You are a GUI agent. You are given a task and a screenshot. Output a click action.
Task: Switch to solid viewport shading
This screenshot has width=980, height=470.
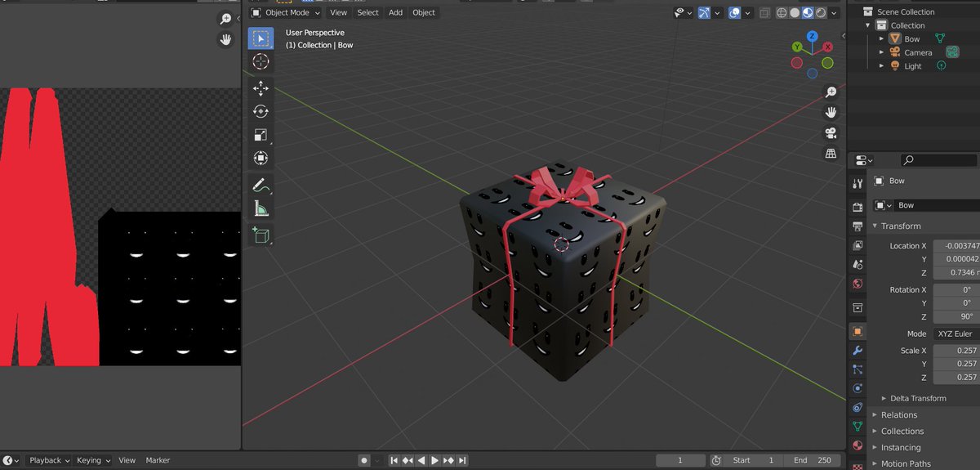795,12
